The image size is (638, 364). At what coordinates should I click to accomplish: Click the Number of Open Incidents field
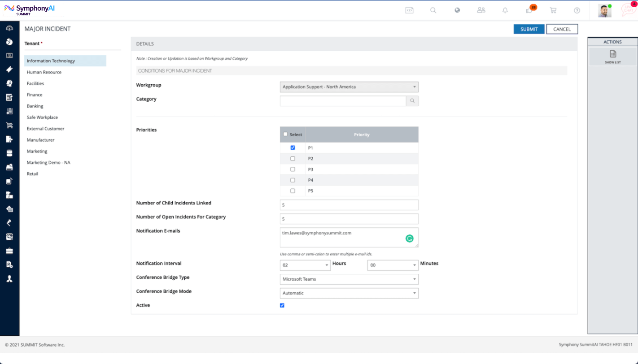click(349, 219)
